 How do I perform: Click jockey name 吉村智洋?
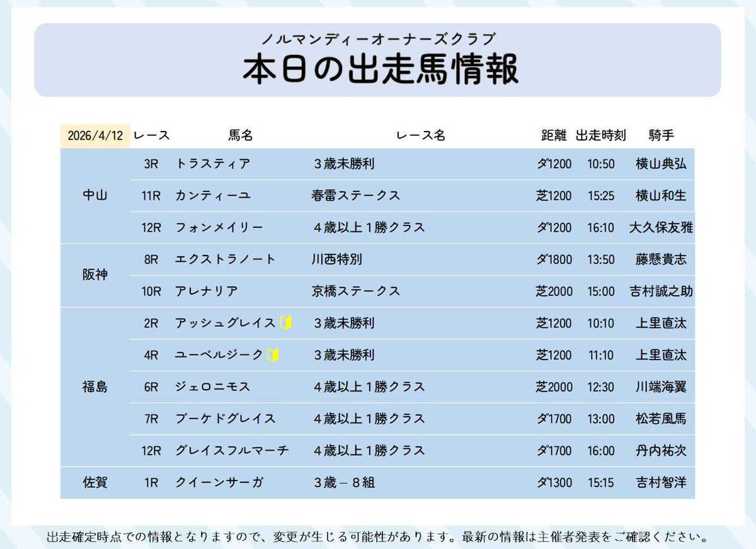click(x=661, y=482)
